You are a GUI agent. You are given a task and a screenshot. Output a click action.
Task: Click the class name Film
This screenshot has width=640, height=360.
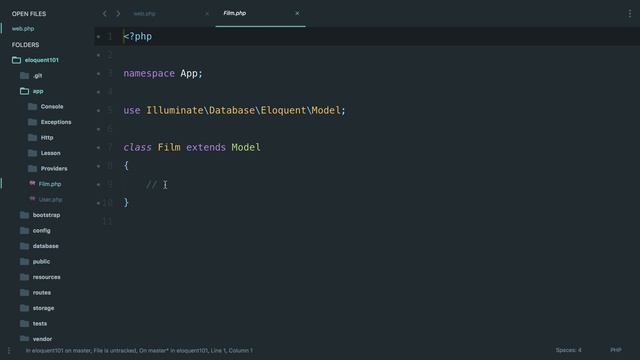pos(169,147)
